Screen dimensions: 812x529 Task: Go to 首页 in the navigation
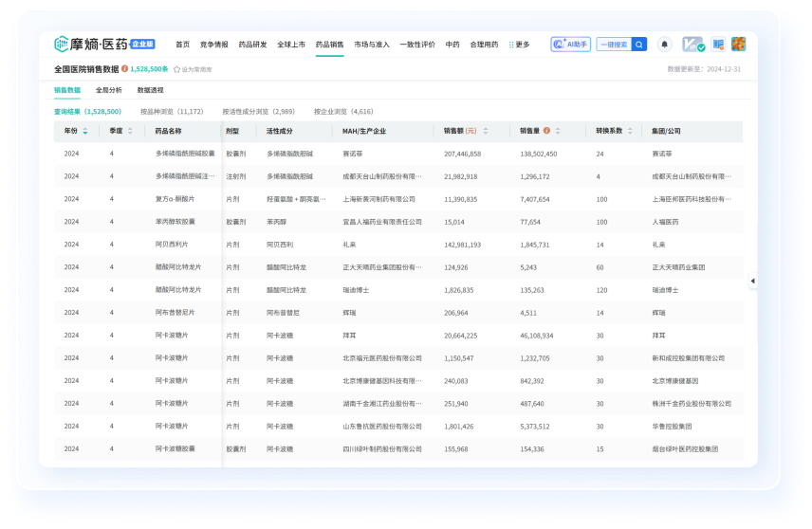point(182,45)
